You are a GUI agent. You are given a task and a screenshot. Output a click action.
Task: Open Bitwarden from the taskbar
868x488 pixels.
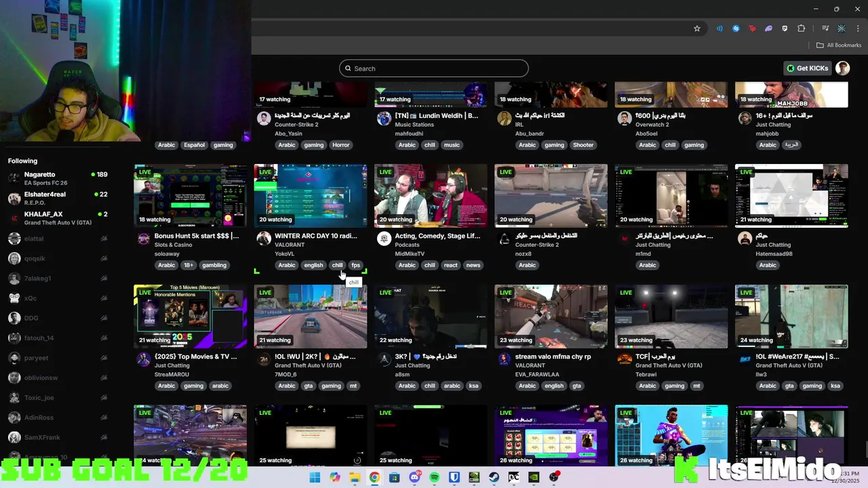tap(454, 477)
